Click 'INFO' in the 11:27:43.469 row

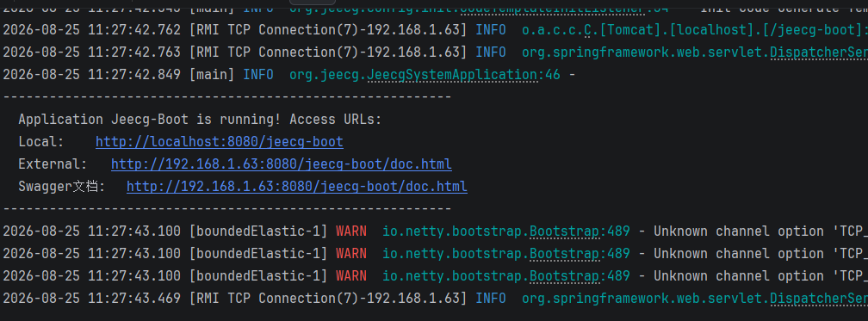coord(491,299)
